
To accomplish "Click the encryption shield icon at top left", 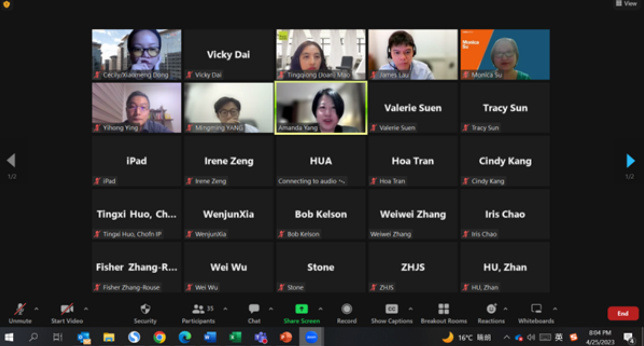I will click(x=6, y=4).
